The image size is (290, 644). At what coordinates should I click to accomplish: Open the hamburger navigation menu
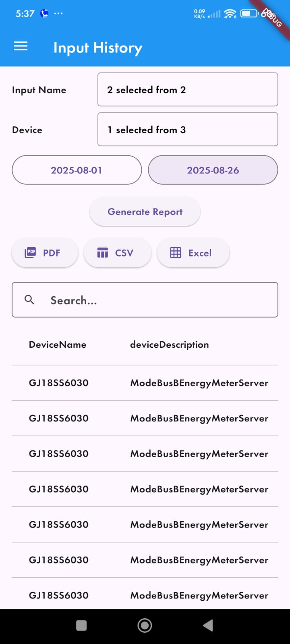[21, 47]
